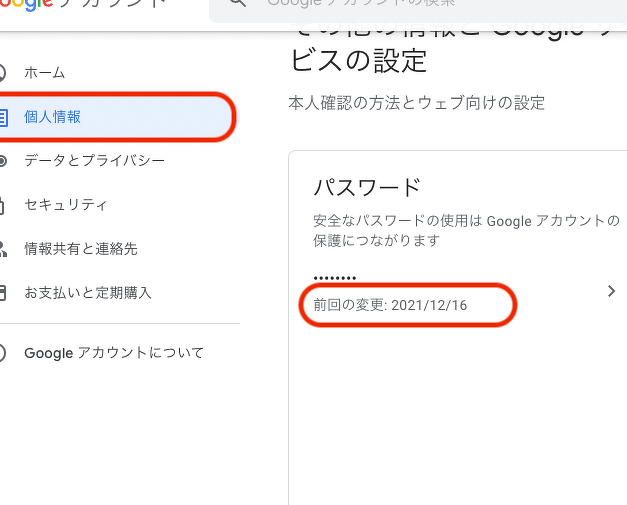Click the ホーム sidebar icon

(x=3, y=72)
